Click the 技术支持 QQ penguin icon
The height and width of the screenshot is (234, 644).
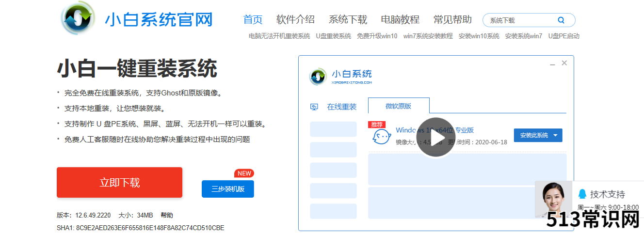click(x=582, y=194)
